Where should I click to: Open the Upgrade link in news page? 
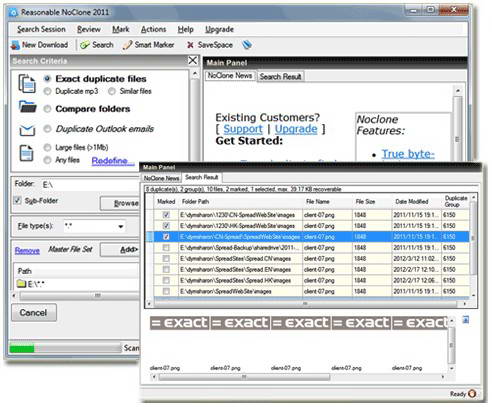(296, 129)
